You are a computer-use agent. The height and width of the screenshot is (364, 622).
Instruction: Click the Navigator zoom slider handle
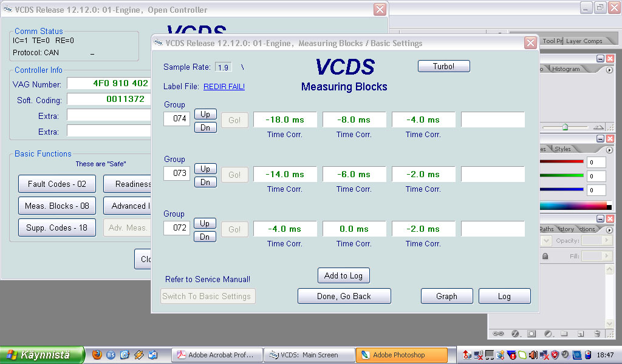pyautogui.click(x=565, y=127)
